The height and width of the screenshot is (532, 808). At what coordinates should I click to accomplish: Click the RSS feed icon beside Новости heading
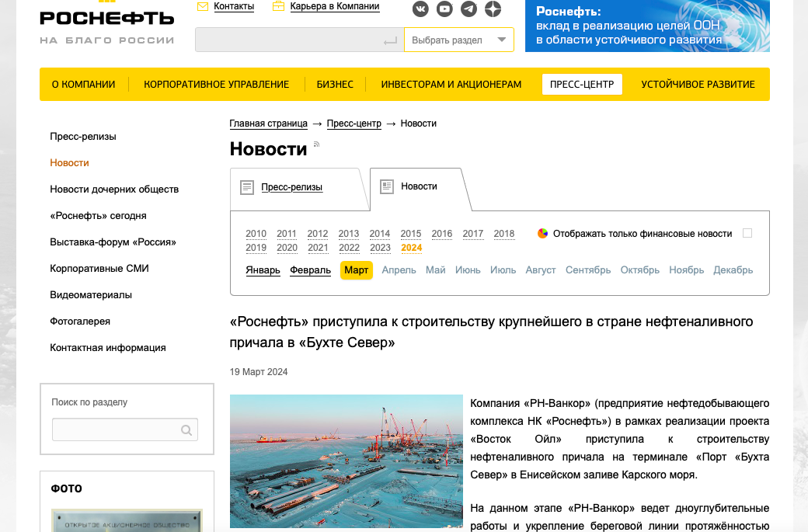point(316,144)
